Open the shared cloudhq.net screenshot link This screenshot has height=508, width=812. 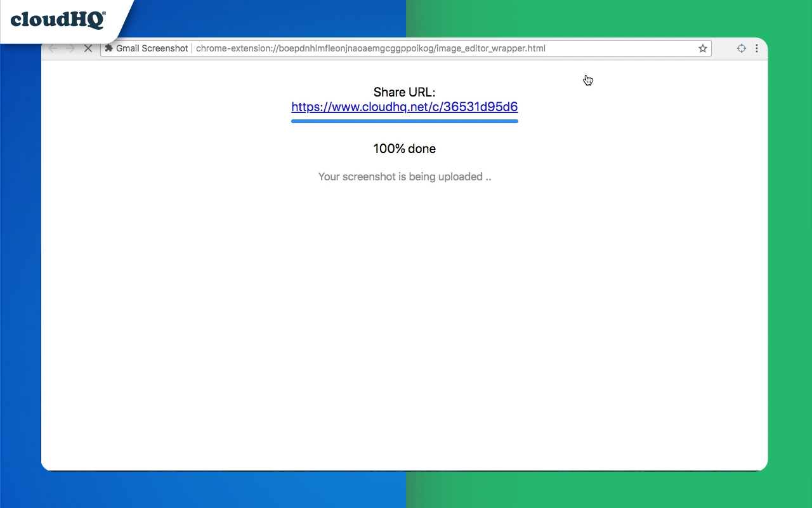[x=404, y=107]
